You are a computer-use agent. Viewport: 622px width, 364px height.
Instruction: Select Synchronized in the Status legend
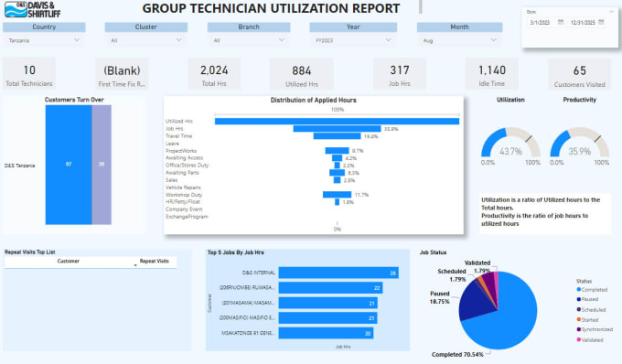tap(595, 329)
